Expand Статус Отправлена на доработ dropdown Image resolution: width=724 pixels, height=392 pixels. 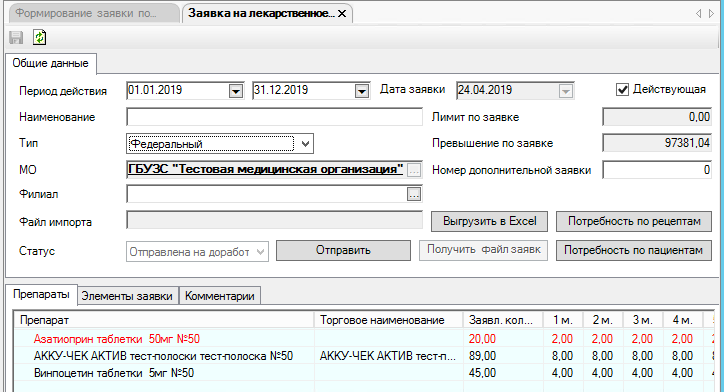point(260,252)
